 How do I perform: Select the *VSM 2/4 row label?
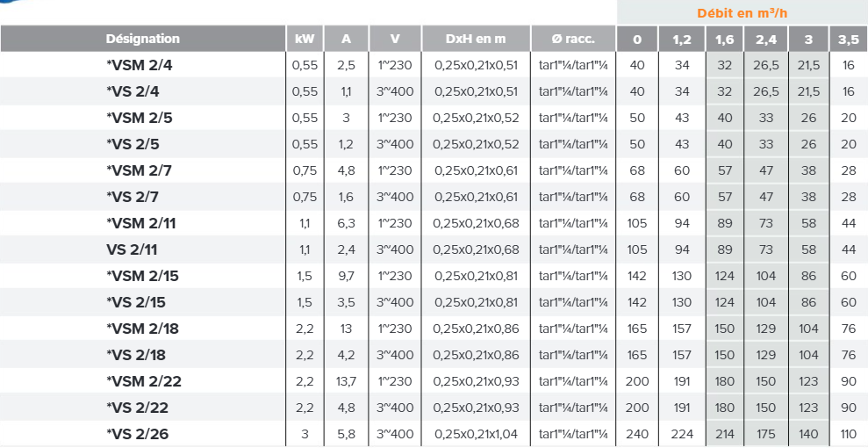pyautogui.click(x=139, y=65)
